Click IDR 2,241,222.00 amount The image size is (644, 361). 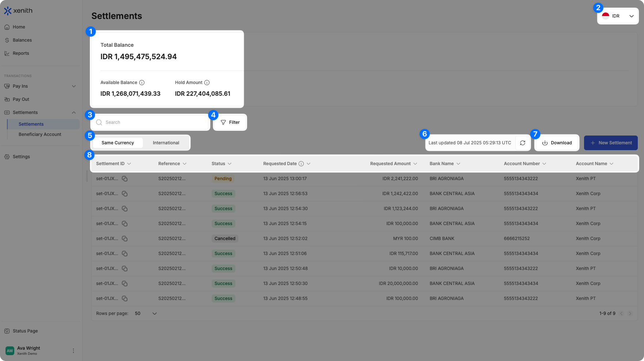(400, 179)
